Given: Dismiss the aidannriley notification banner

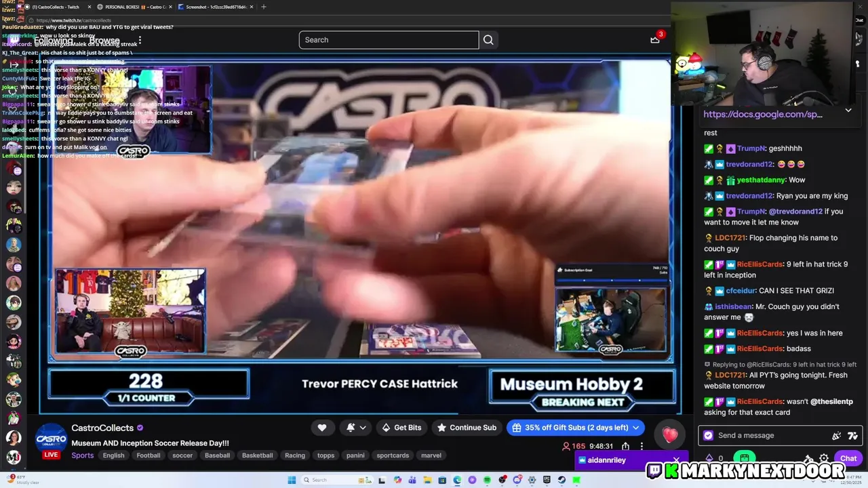Looking at the screenshot, I should (676, 460).
